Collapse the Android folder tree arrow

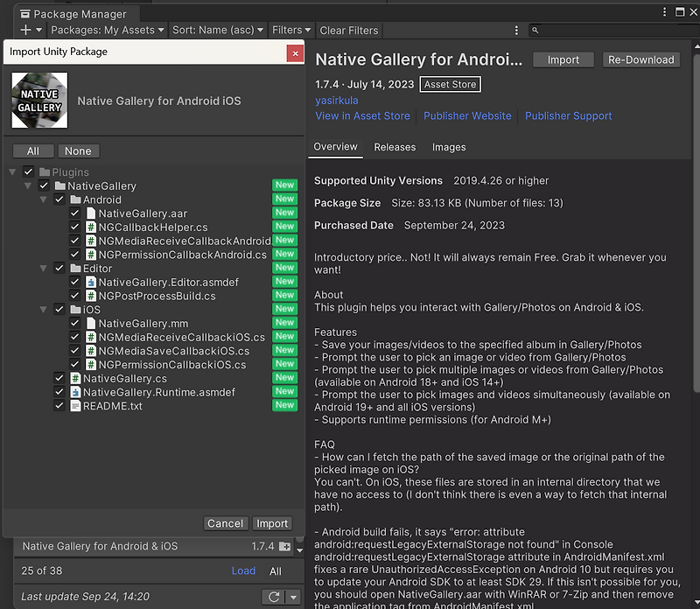point(44,200)
